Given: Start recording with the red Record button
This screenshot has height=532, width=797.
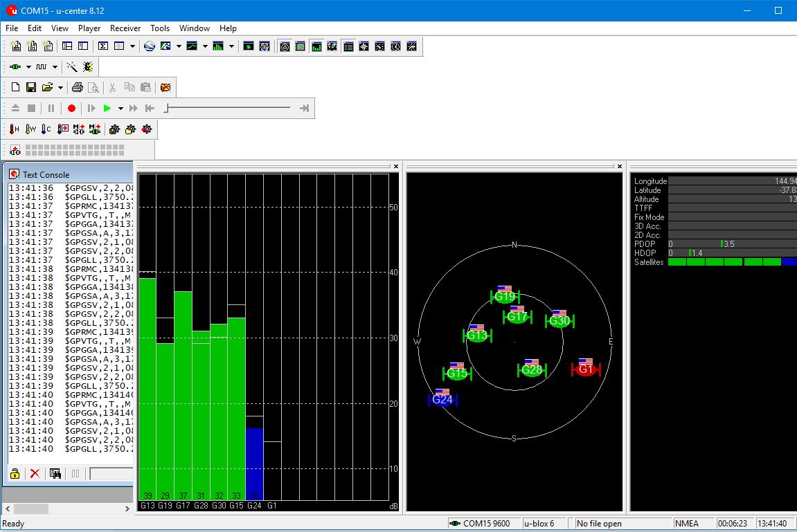Looking at the screenshot, I should click(72, 108).
